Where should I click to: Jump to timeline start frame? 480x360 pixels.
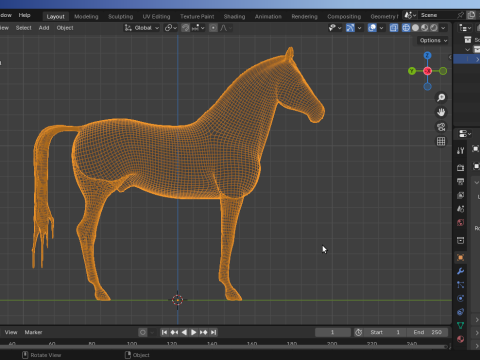(x=164, y=332)
